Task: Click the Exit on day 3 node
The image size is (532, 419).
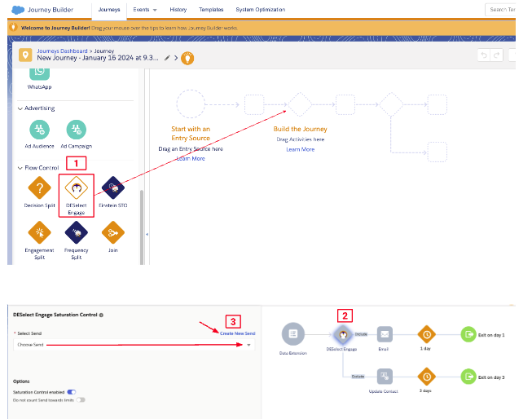Action: coord(468,377)
